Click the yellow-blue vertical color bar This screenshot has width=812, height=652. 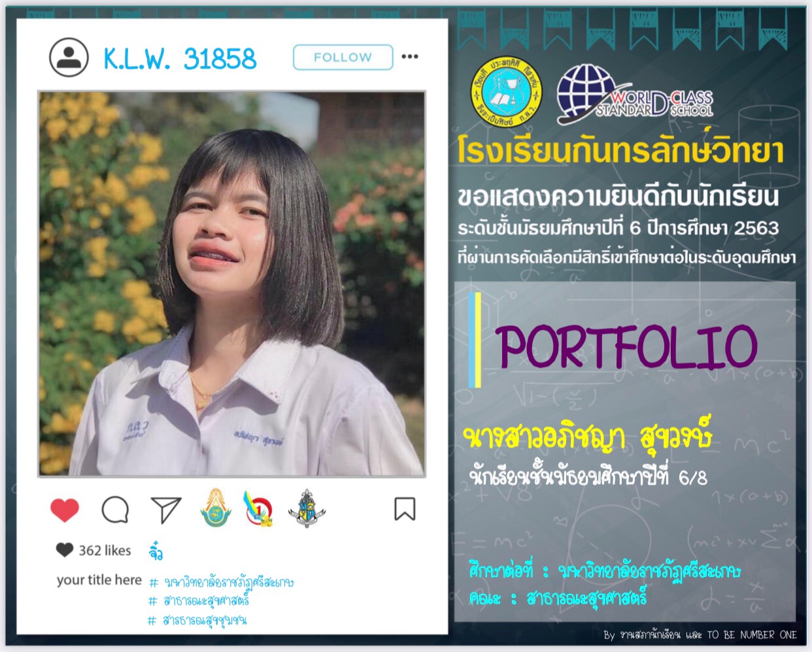[x=478, y=340]
